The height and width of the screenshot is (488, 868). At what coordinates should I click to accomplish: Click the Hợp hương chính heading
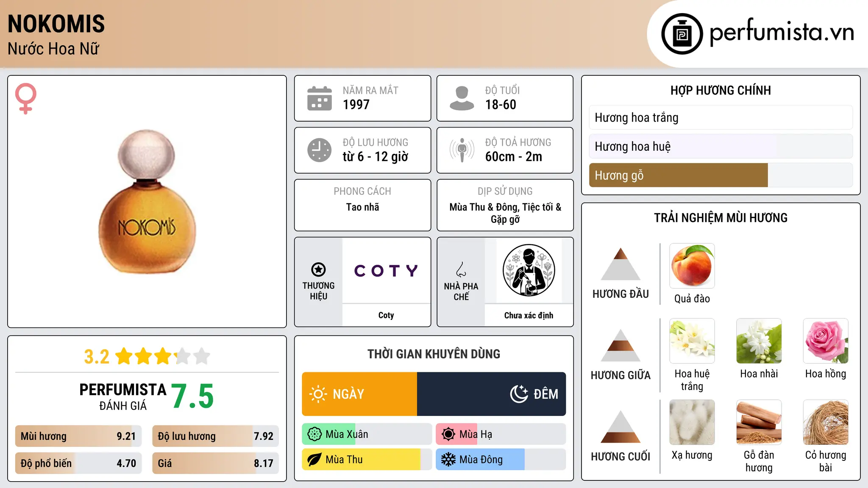[x=721, y=90]
